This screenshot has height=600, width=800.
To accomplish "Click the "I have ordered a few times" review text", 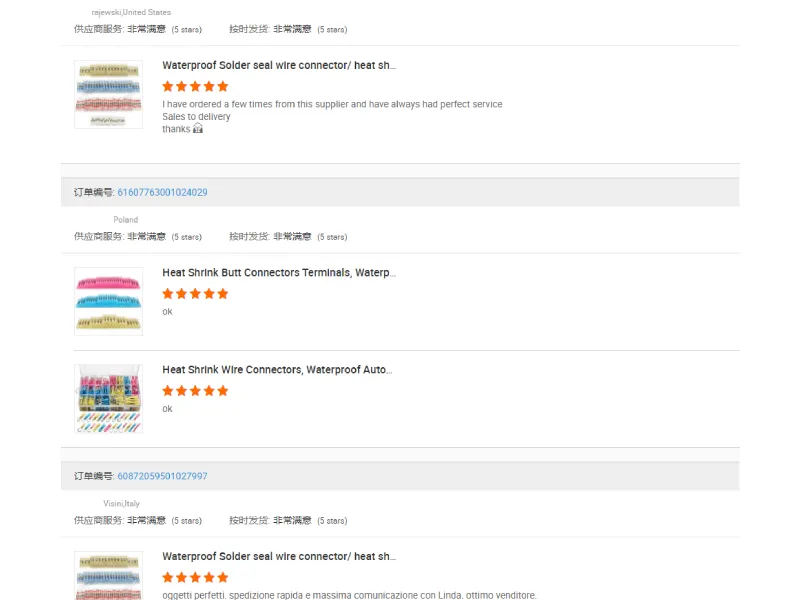I will tap(332, 104).
